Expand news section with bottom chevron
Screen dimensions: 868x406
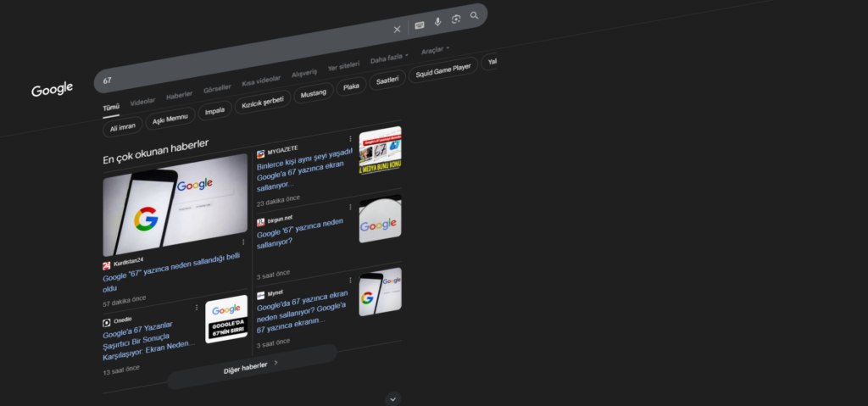coord(392,398)
